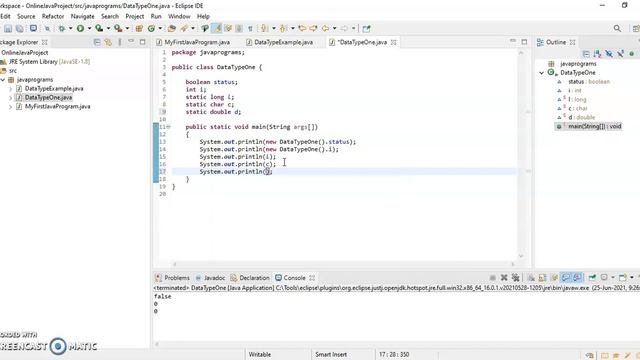
Task: Collapse the DataTypeOne node in Outline
Action: tap(542, 73)
